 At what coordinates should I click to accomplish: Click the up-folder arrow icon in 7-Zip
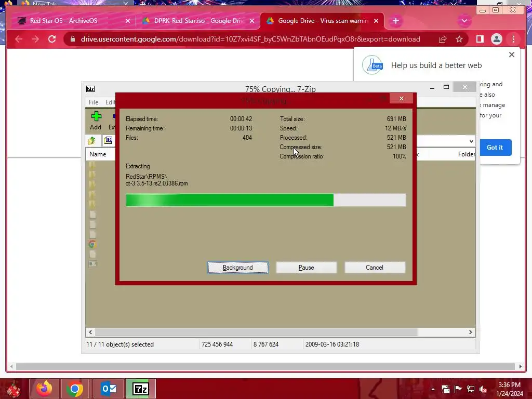click(x=92, y=140)
